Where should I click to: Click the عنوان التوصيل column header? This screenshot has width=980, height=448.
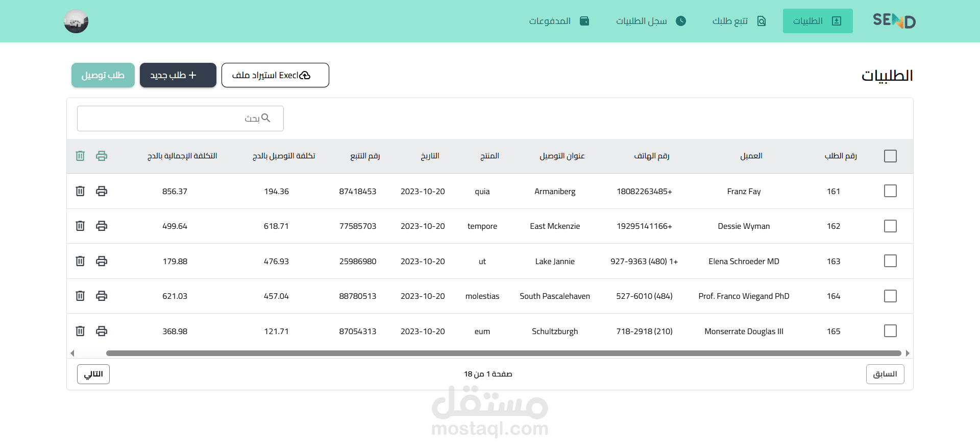(562, 156)
